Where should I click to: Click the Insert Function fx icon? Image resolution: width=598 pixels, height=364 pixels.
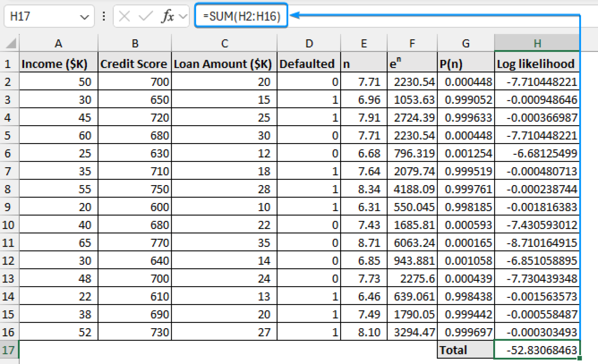coord(169,16)
